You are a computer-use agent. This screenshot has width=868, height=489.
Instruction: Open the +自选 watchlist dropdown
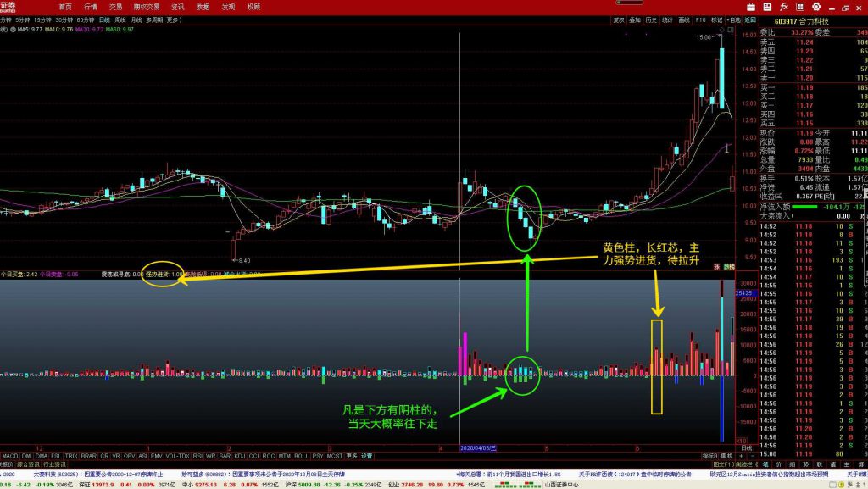733,19
